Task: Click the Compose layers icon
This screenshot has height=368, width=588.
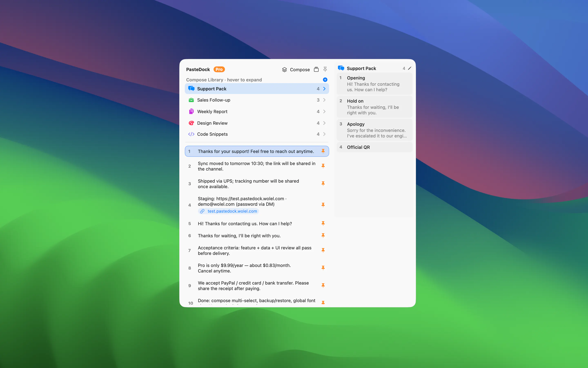Action: coord(284,70)
